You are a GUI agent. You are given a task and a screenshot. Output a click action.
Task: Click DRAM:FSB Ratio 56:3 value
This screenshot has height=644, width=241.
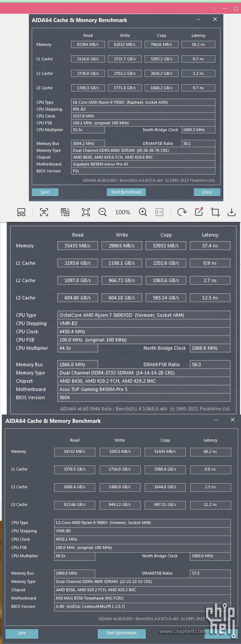pyautogui.click(x=210, y=365)
